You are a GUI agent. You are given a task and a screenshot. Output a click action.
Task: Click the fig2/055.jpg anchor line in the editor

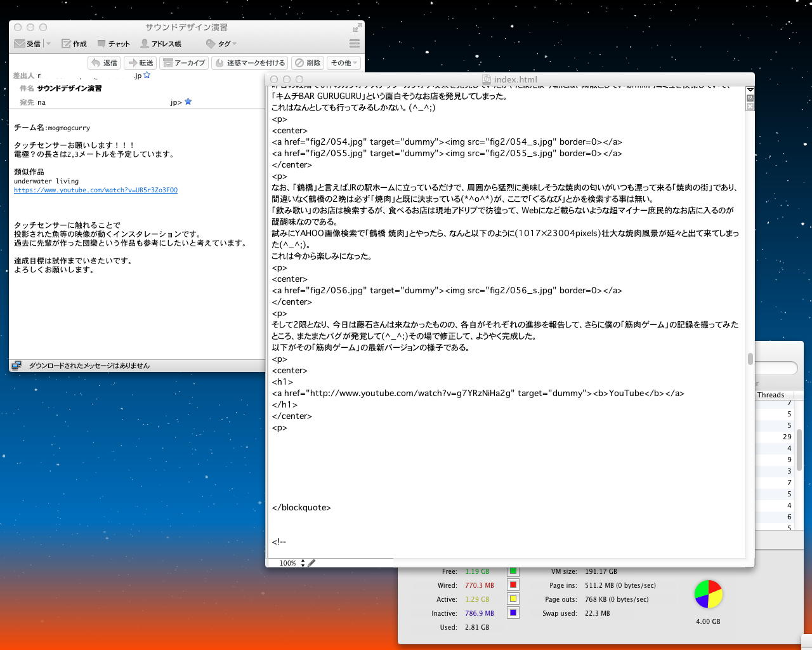click(447, 153)
